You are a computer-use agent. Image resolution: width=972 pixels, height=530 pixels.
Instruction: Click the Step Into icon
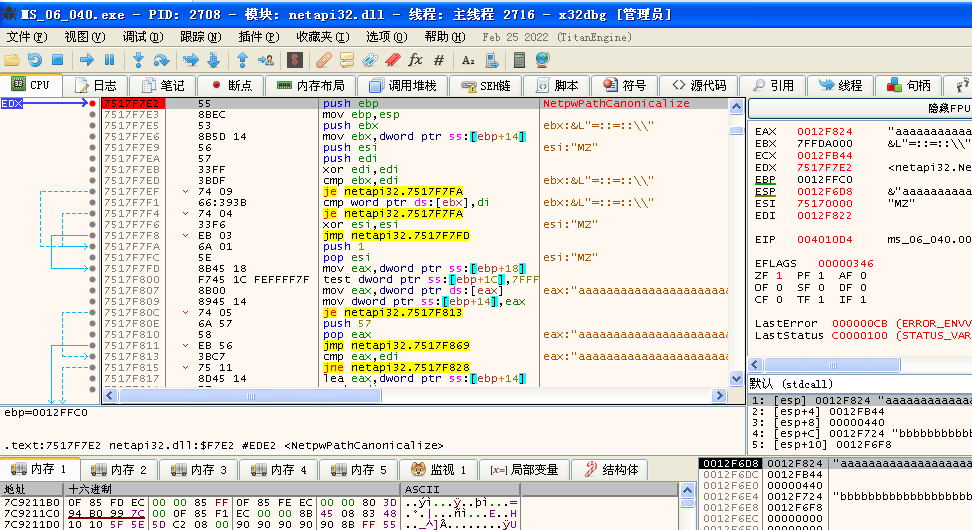pyautogui.click(x=138, y=60)
